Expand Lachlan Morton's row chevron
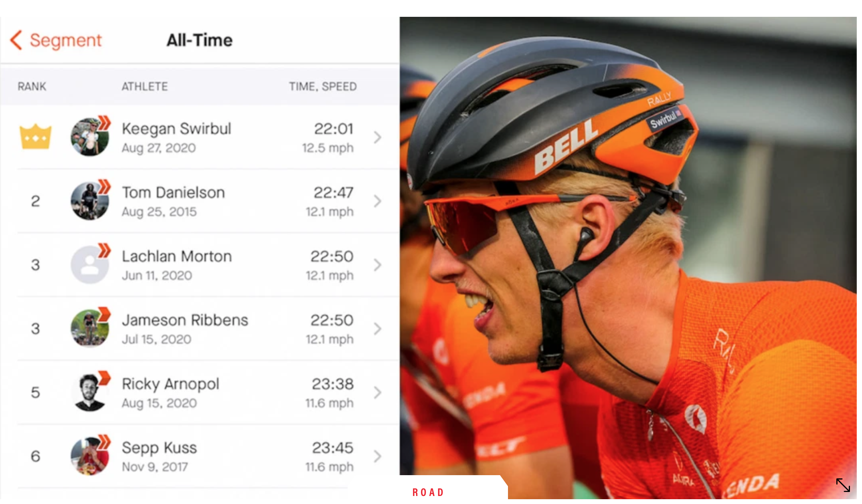862x504 pixels. (x=377, y=265)
